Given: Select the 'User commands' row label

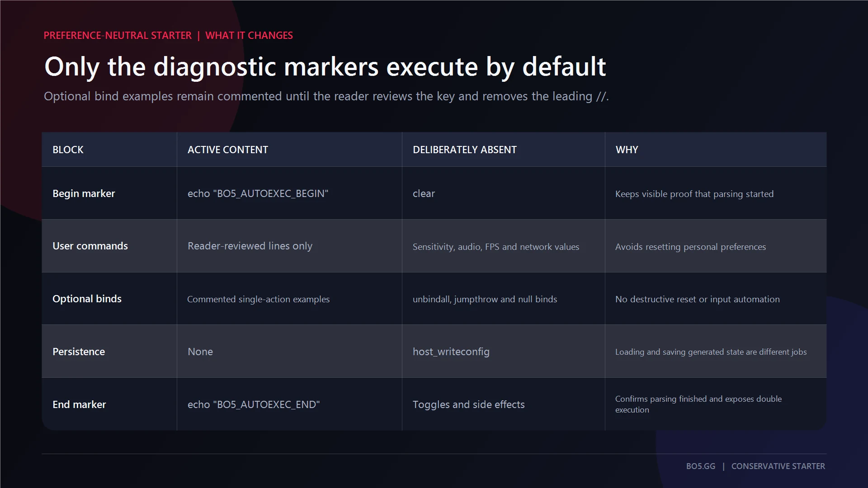Looking at the screenshot, I should [90, 246].
